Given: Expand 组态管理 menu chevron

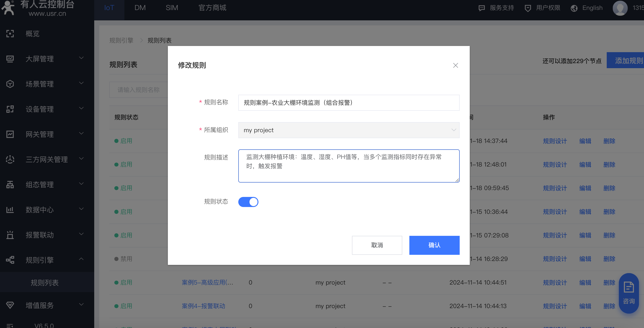Looking at the screenshot, I should [81, 184].
